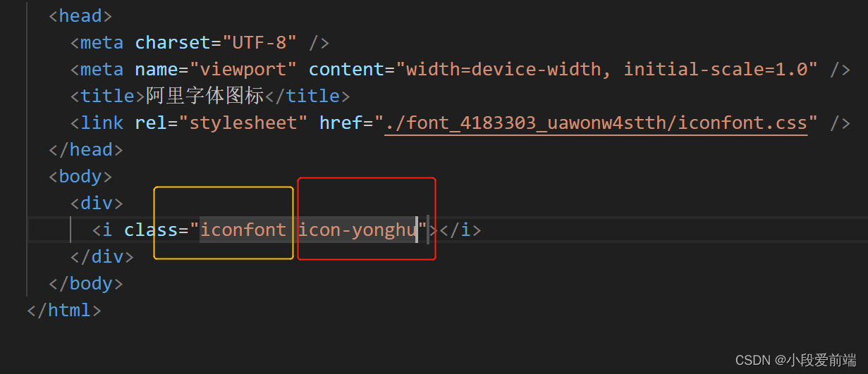The width and height of the screenshot is (868, 374).
Task: Select the closing head tag
Action: click(x=86, y=149)
